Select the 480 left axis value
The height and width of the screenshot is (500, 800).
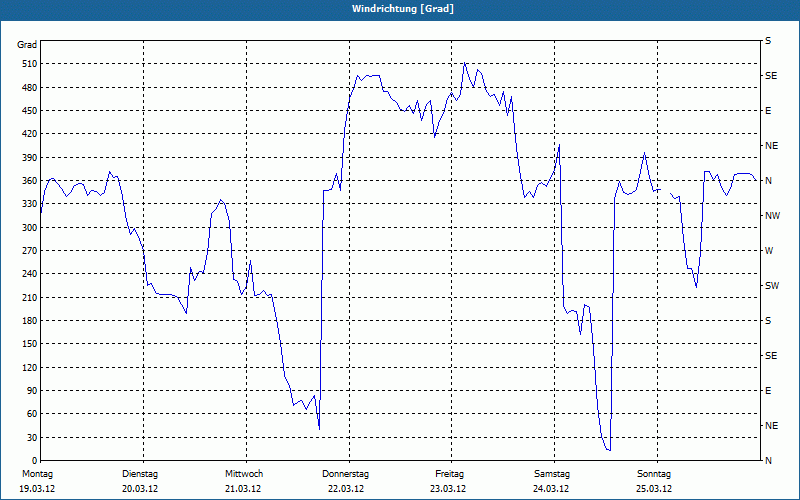pyautogui.click(x=30, y=88)
